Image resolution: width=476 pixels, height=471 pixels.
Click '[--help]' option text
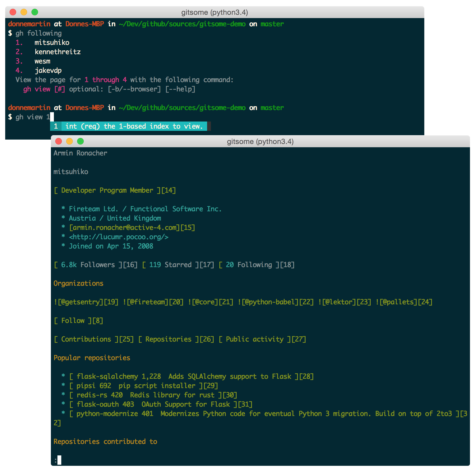[x=180, y=89]
